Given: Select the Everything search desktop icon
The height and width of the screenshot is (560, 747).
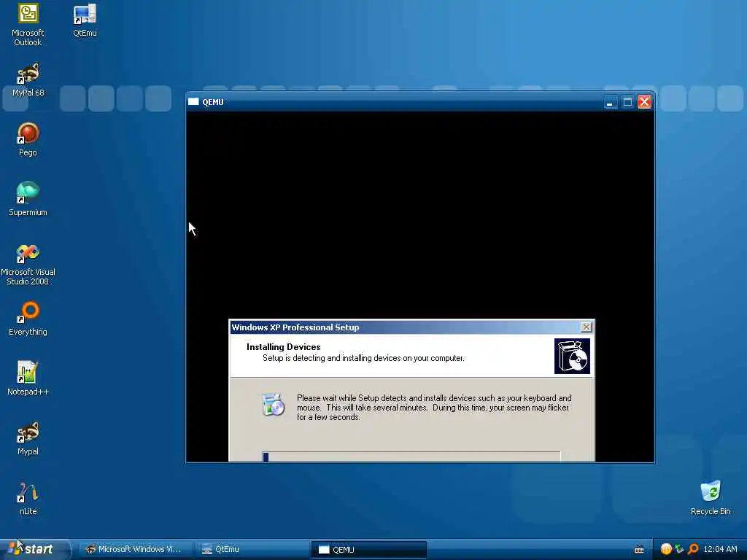Looking at the screenshot, I should 28,319.
